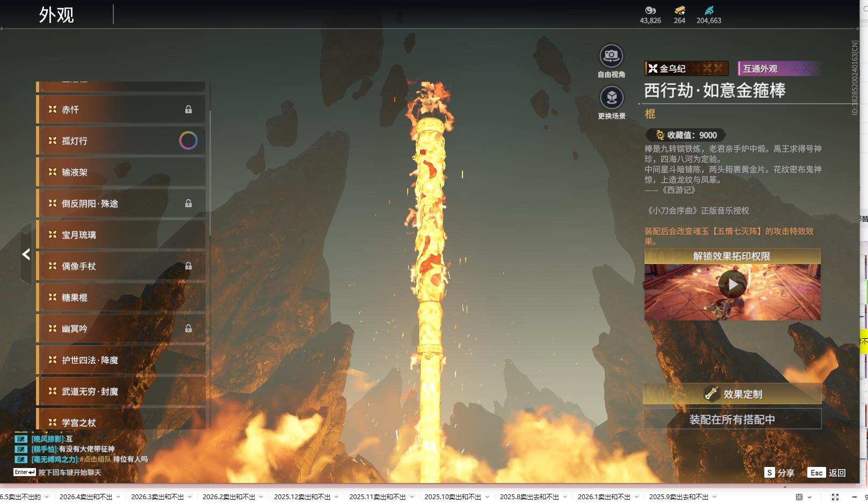Click the blue tornado currency icon
Viewport: 868px width, 504px height.
coord(709,10)
